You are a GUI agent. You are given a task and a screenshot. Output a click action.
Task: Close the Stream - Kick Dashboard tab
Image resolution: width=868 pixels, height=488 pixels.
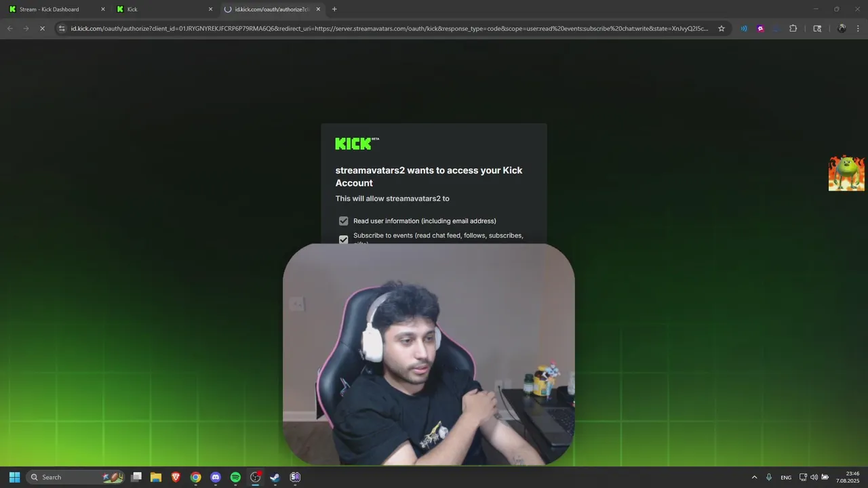pyautogui.click(x=103, y=9)
